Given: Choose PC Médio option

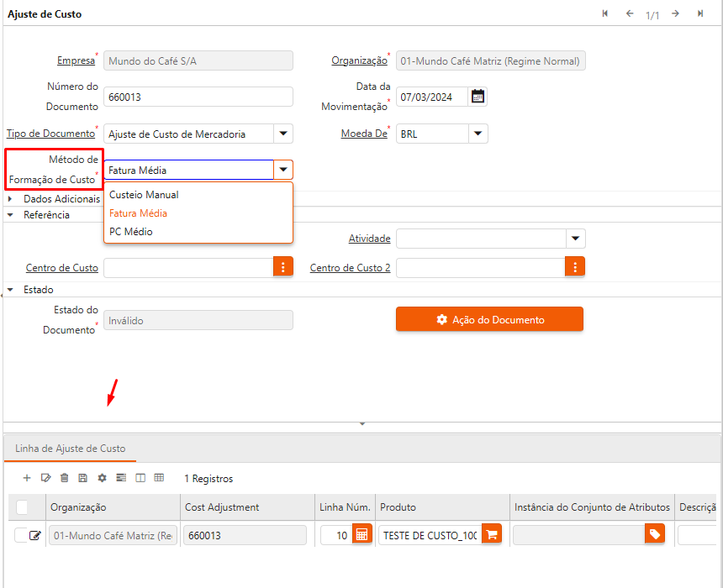Looking at the screenshot, I should pos(131,232).
